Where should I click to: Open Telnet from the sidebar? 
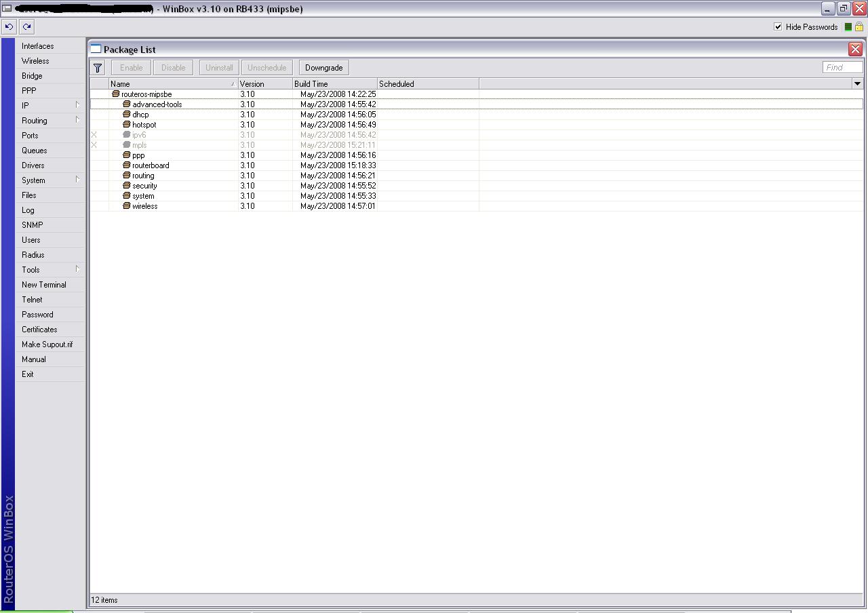coord(50,300)
